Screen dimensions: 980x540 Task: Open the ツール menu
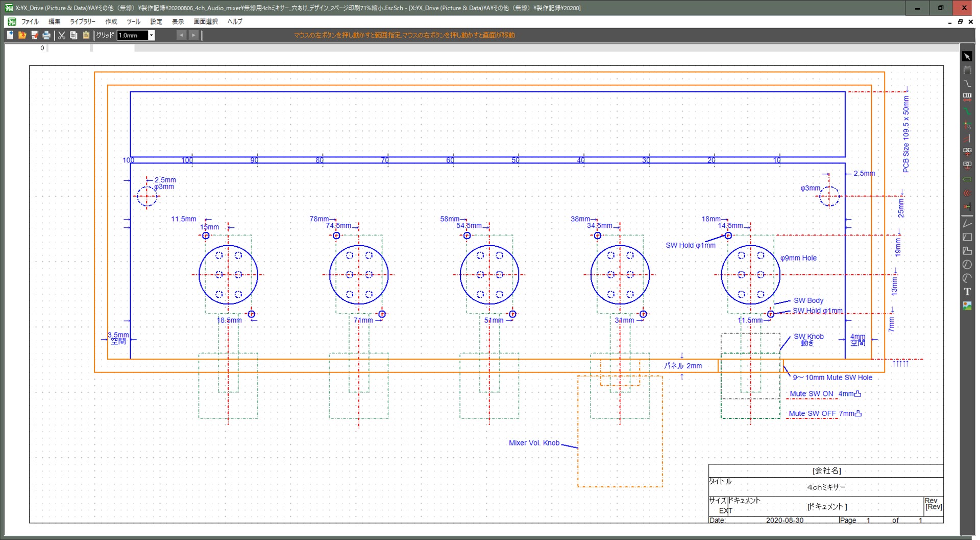tap(133, 21)
